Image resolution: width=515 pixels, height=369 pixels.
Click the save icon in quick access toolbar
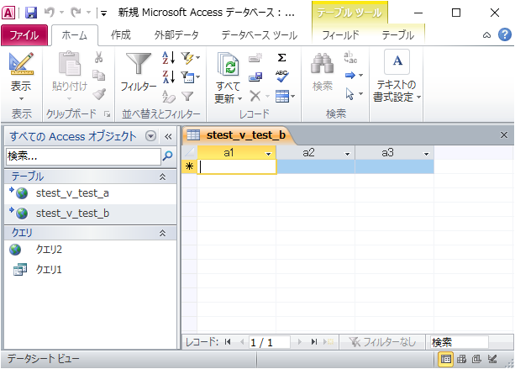[x=31, y=13]
